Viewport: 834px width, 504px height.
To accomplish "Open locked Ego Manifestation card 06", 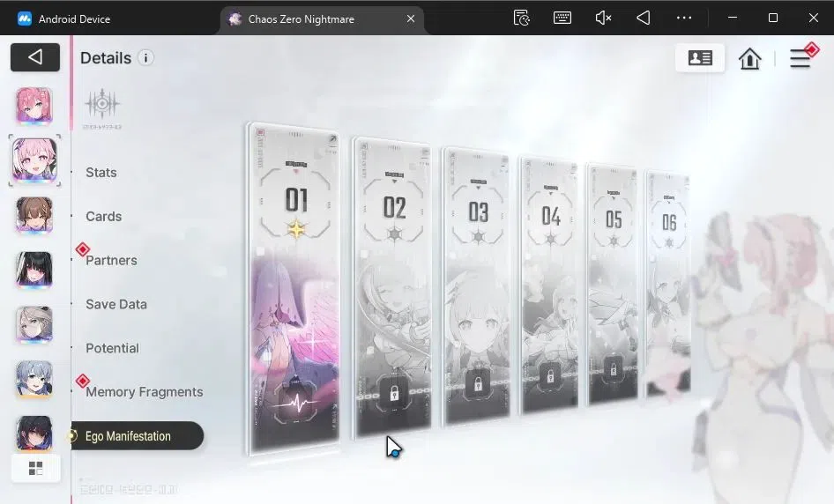I will click(x=668, y=285).
